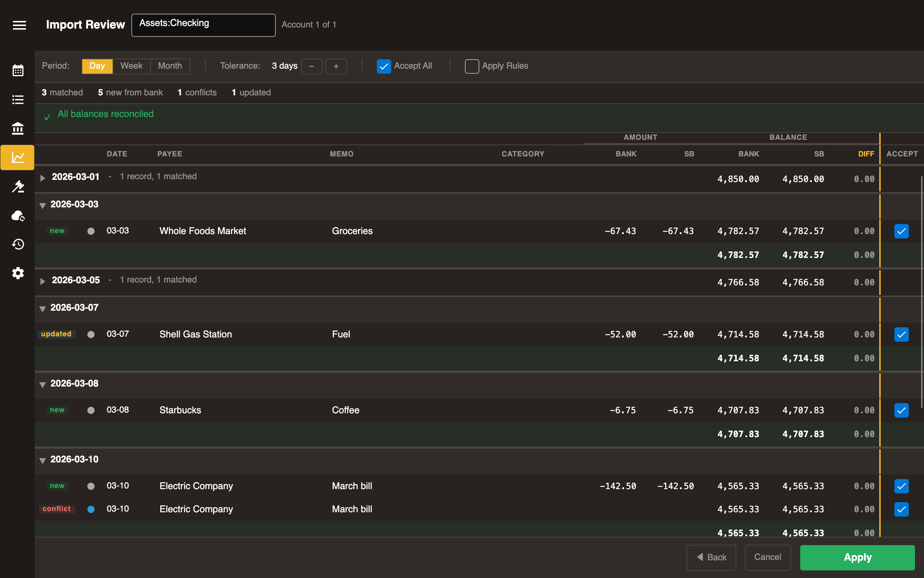Open the bank accounts sidebar icon
The image size is (924, 578).
[x=18, y=129]
